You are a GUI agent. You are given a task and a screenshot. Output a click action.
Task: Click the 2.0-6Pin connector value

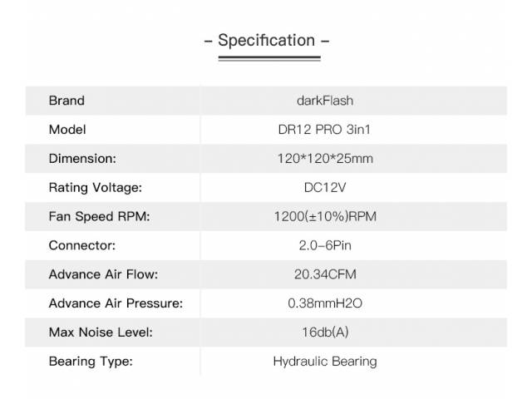325,245
